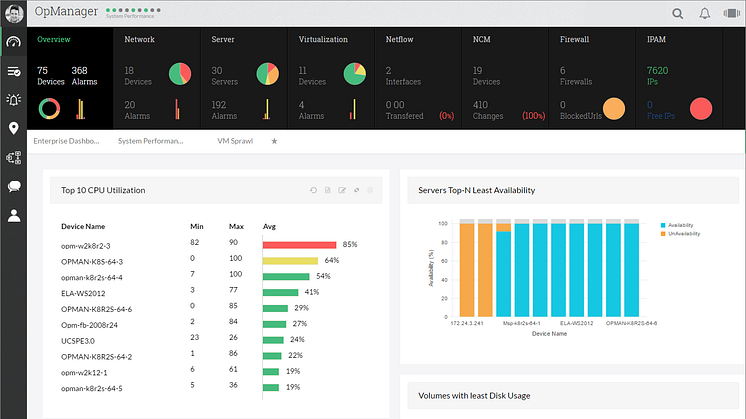Click the star icon beside VM Sprawl
The height and width of the screenshot is (419, 746).
(274, 141)
